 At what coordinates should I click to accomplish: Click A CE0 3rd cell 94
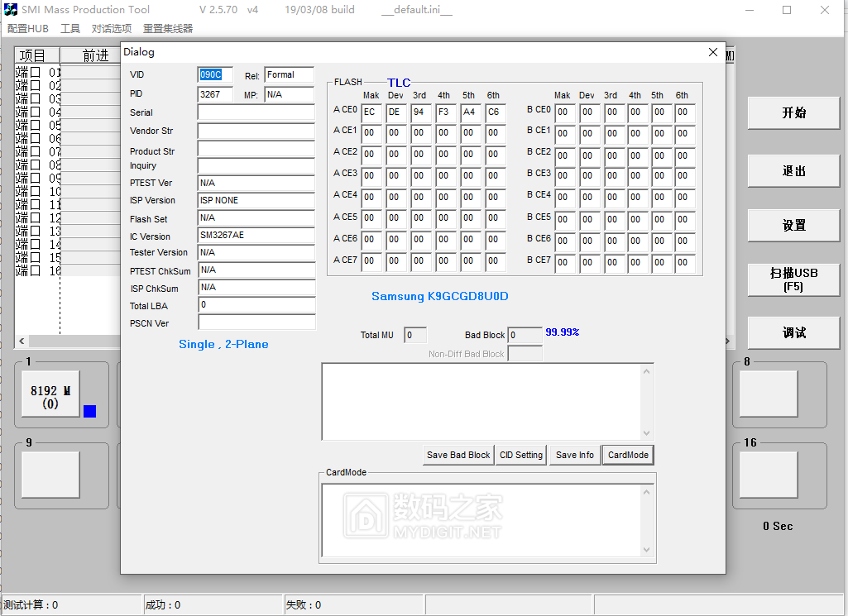[421, 112]
